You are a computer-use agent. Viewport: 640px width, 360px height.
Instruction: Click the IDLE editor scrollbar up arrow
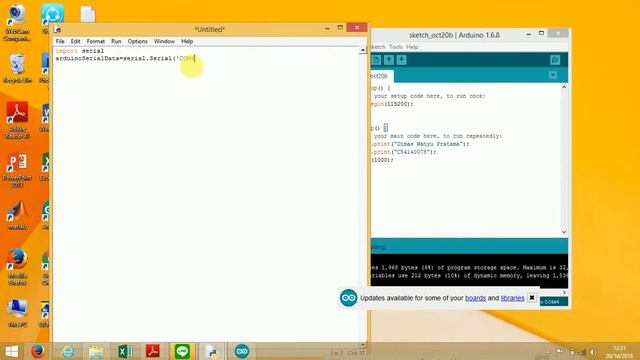coord(363,51)
